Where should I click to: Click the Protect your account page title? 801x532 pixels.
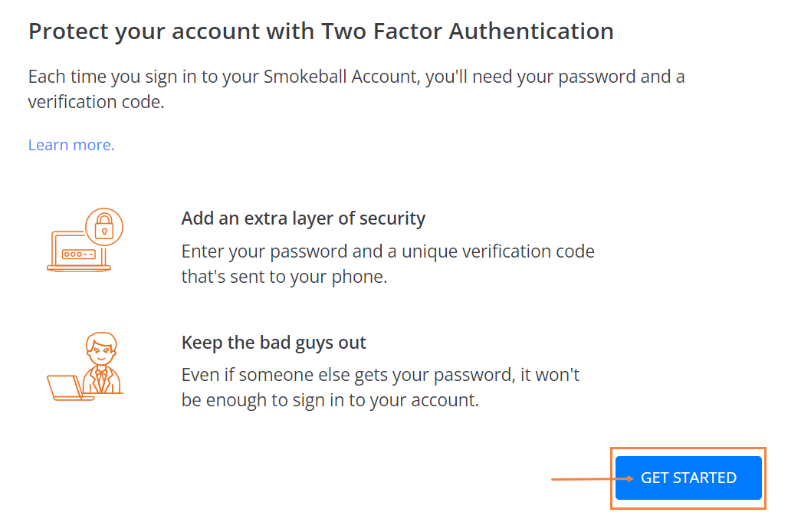click(x=321, y=31)
